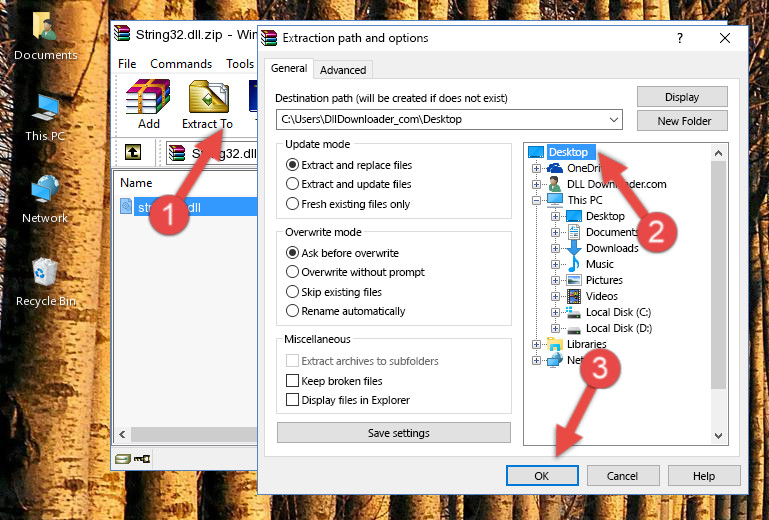The height and width of the screenshot is (520, 769).
Task: Open Network desktop shortcut icon
Action: click(45, 189)
